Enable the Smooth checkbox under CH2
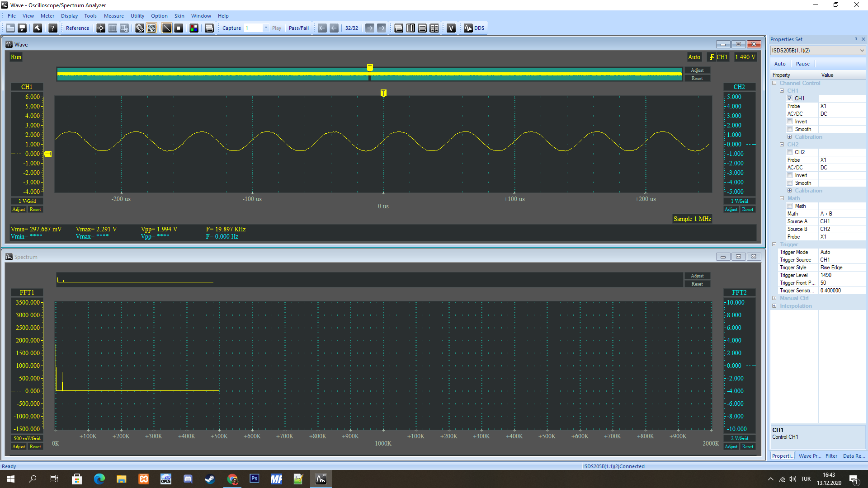The width and height of the screenshot is (868, 488). [790, 183]
